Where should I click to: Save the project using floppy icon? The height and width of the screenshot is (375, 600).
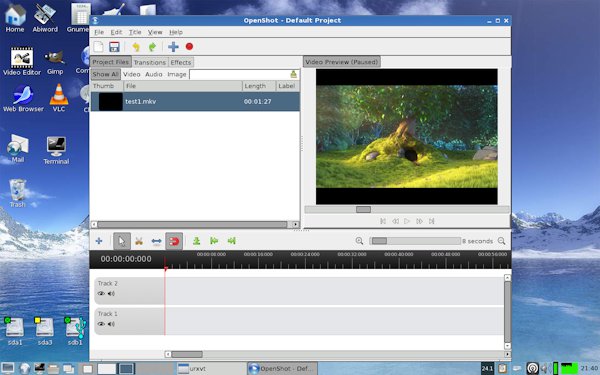tap(114, 47)
